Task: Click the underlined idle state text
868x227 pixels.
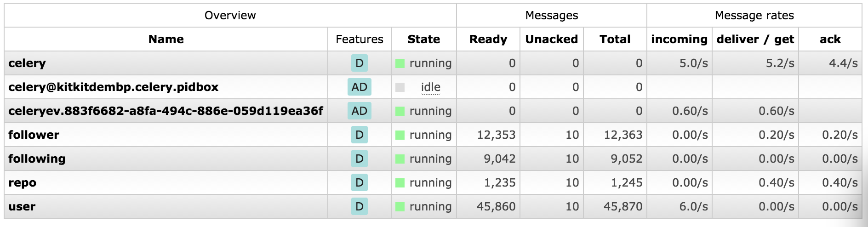Action: (431, 87)
